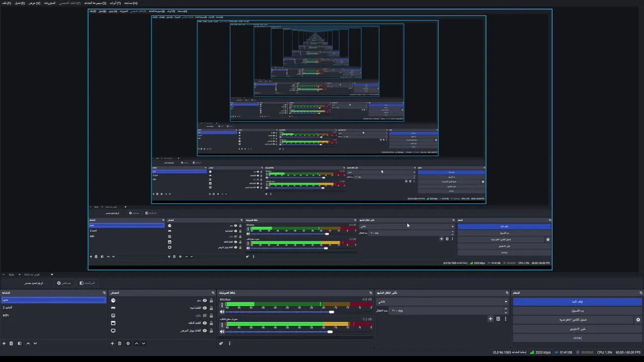Open the Mic/Aux channel three-dot options

click(x=222, y=305)
